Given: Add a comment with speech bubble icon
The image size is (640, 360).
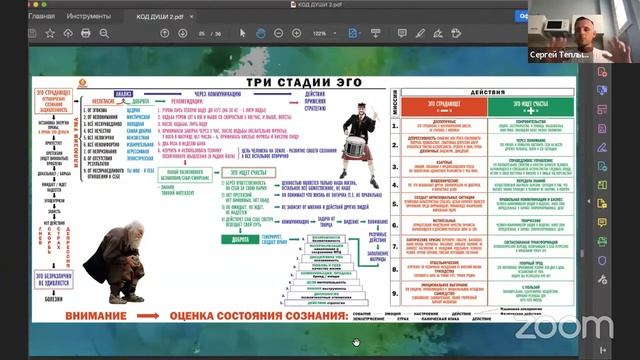Looking at the screenshot, I should [402, 33].
